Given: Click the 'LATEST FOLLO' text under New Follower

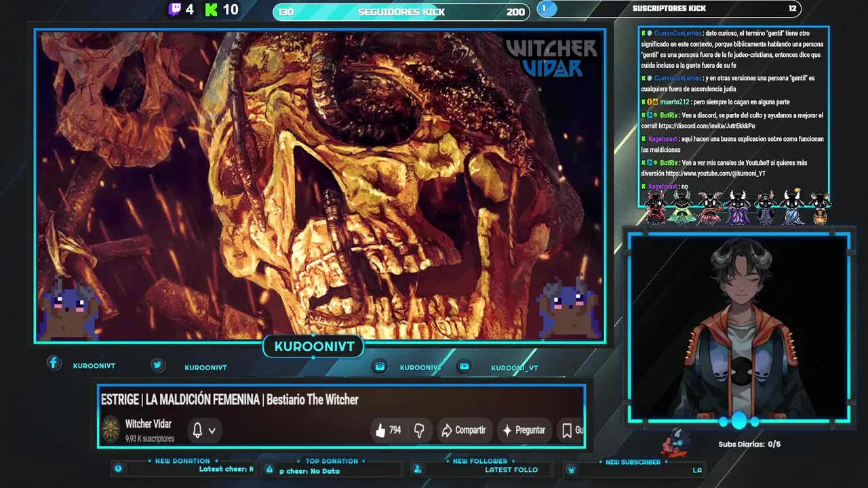Looking at the screenshot, I should pos(511,470).
